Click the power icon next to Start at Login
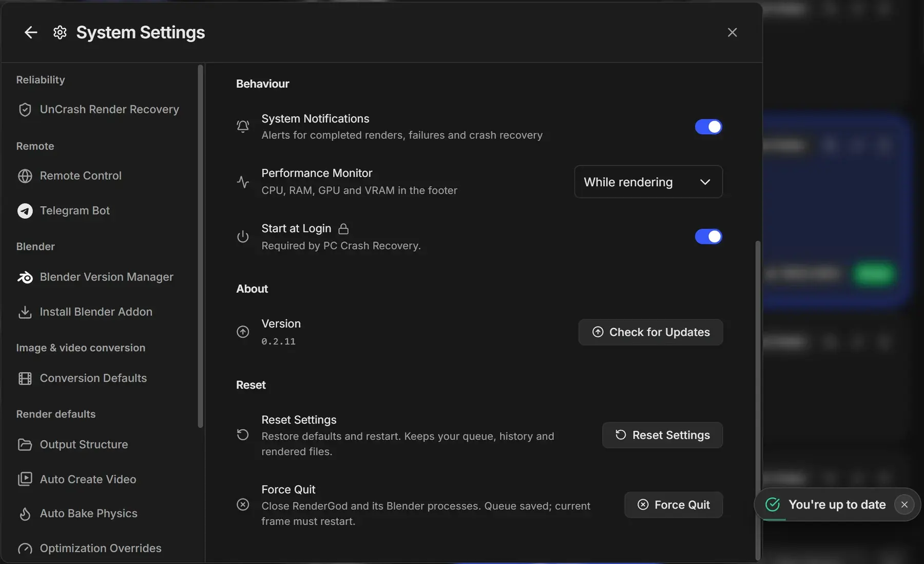 243,237
